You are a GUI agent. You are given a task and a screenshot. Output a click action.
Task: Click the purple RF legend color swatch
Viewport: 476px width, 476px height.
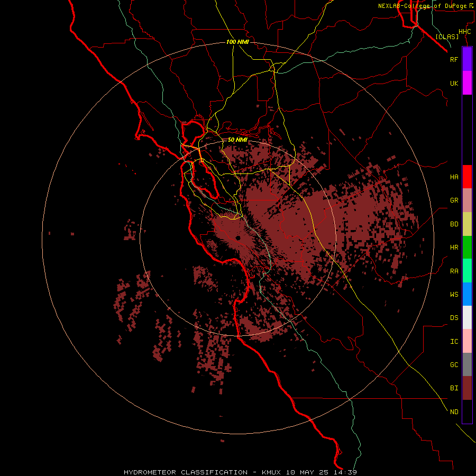(x=467, y=59)
